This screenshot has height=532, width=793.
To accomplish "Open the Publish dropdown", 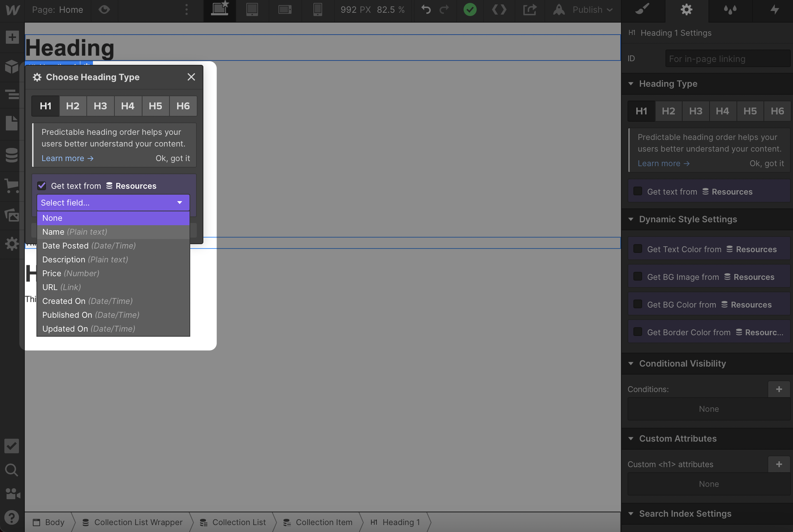I will coord(592,10).
